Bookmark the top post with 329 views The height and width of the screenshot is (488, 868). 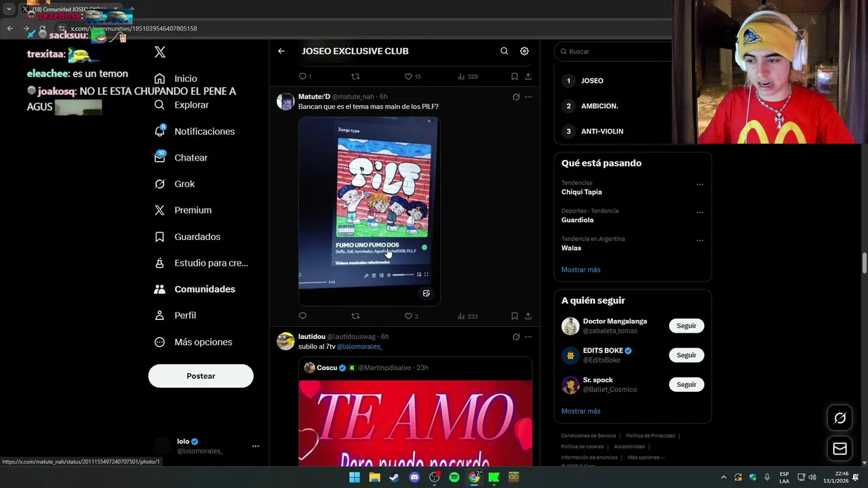click(x=515, y=77)
